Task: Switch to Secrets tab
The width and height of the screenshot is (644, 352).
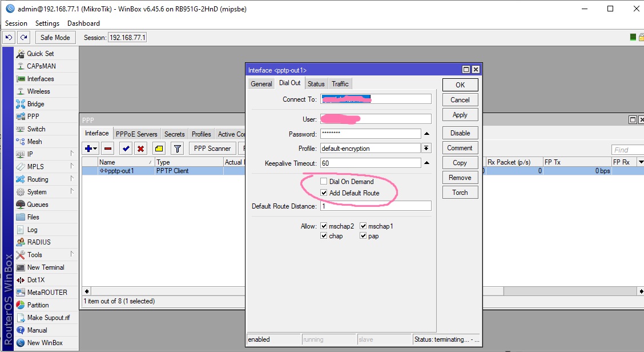Action: 175,134
